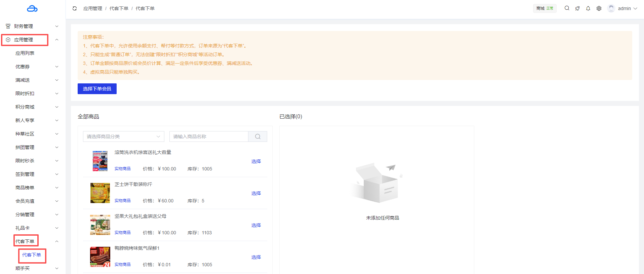Click the cloud logo at top left
The image size is (644, 274).
32,8
